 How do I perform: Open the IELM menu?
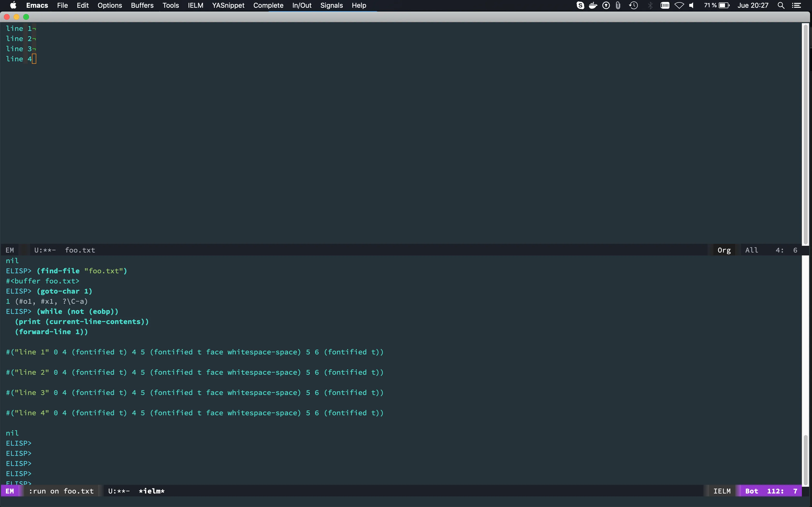(195, 5)
